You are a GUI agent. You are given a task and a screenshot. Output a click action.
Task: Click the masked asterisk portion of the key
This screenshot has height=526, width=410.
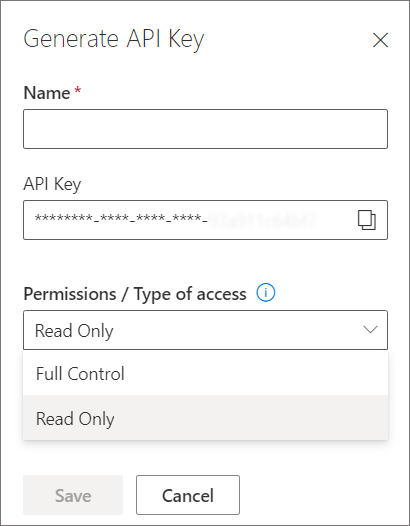[x=121, y=219]
